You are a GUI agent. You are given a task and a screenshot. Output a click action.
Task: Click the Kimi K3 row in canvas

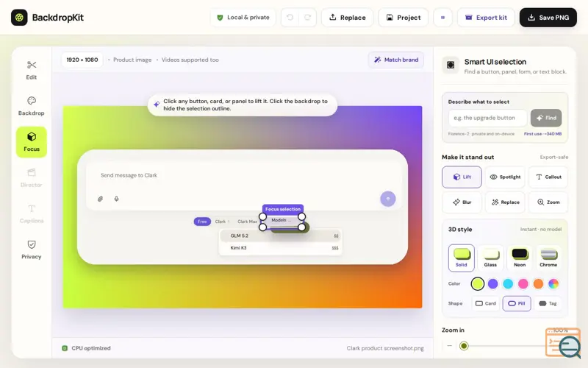281,248
